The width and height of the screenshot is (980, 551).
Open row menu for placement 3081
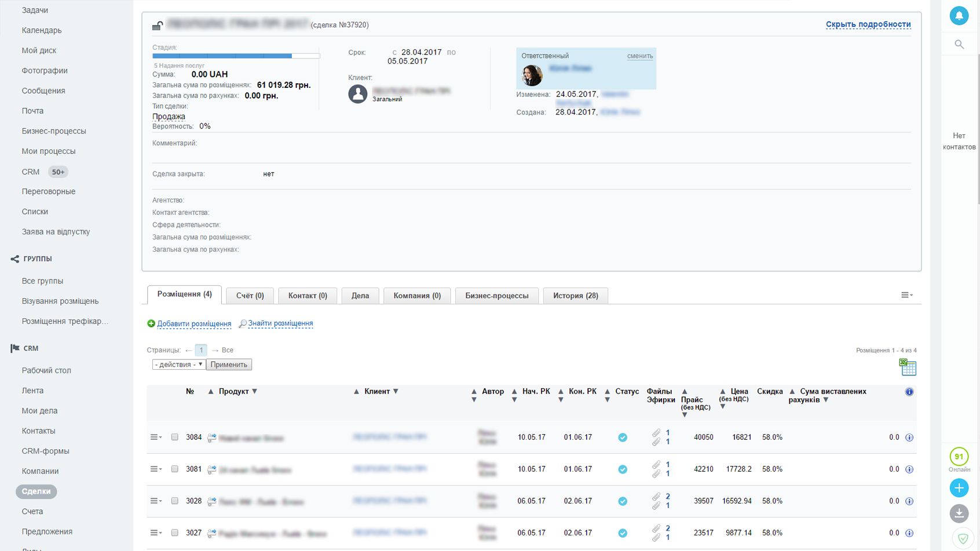coord(156,469)
